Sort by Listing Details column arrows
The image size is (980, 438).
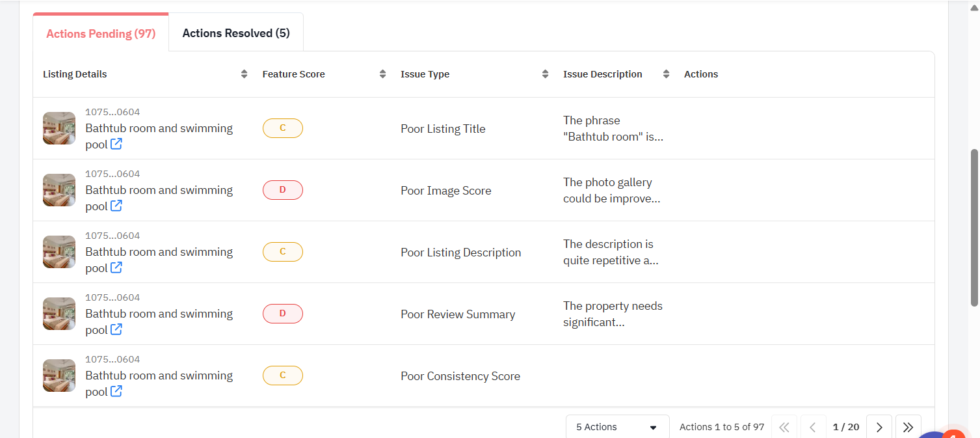(x=244, y=74)
